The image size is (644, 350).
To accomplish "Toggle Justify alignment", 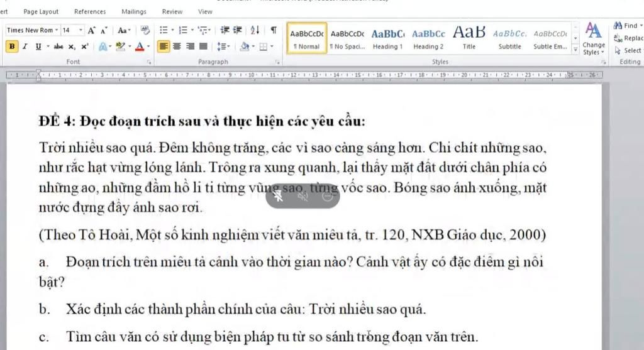I will tap(203, 46).
